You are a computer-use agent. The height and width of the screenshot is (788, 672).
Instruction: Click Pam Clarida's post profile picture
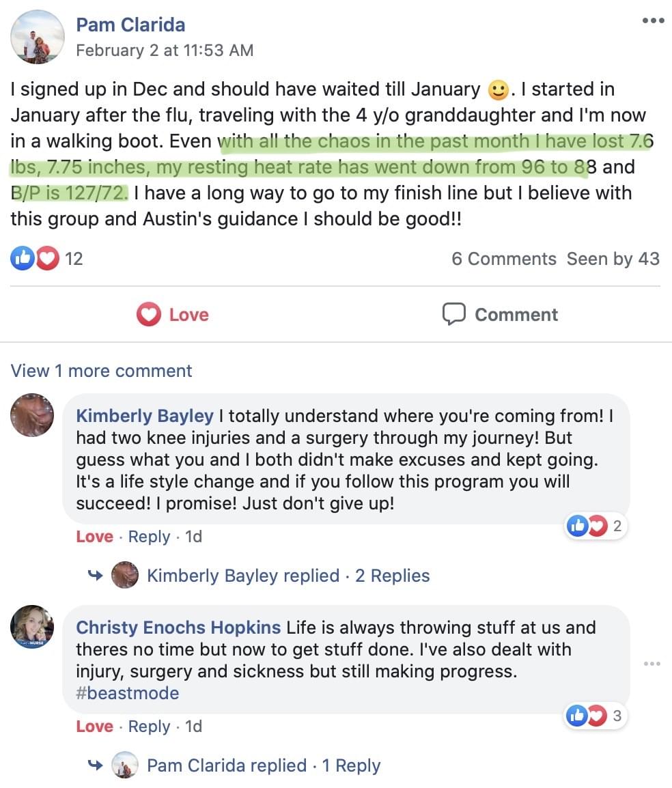(x=38, y=38)
